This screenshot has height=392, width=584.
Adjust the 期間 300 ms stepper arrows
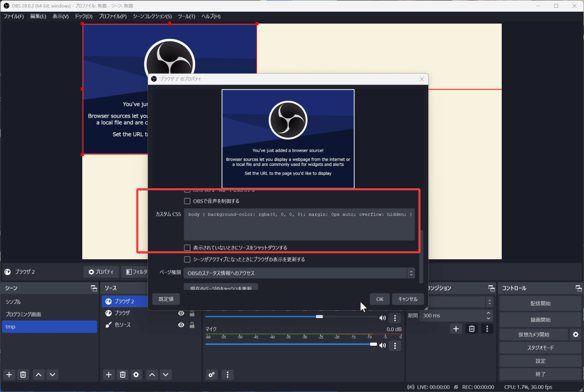tap(489, 316)
